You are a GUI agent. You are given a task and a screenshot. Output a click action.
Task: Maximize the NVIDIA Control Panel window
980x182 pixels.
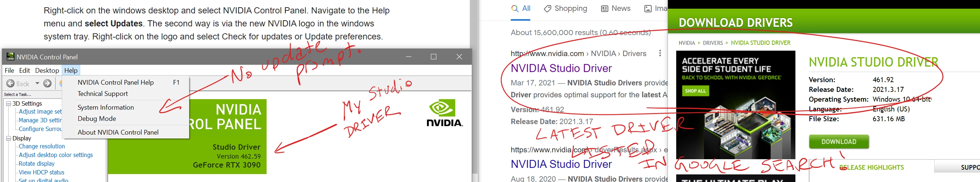click(x=433, y=57)
